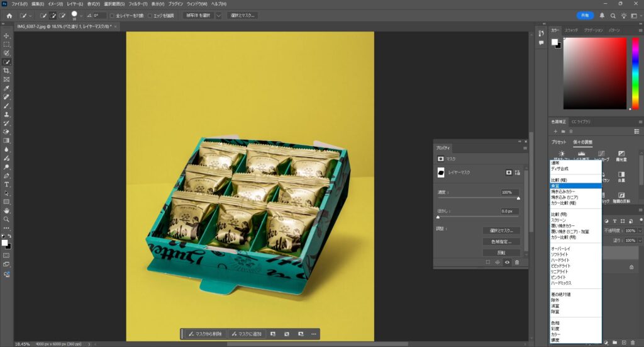This screenshot has height=347, width=644.
Task: Click the select pixel mask icon in Properties
Action: coord(508,173)
